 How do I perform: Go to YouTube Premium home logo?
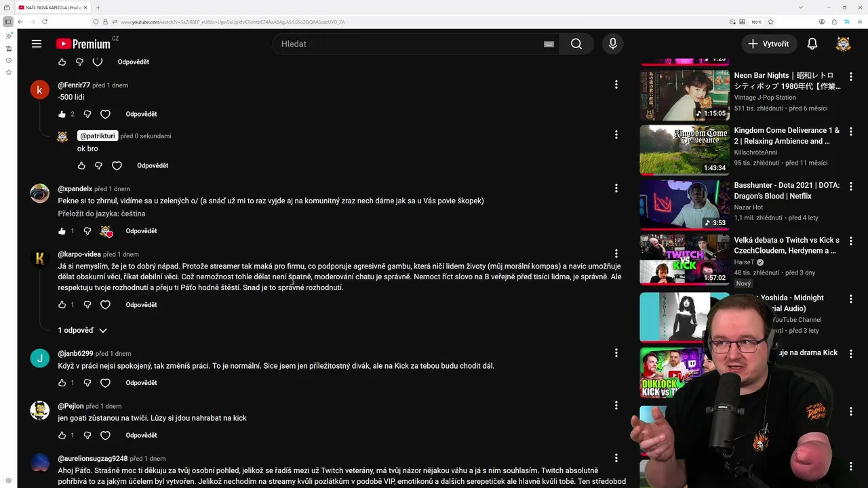pyautogui.click(x=83, y=44)
